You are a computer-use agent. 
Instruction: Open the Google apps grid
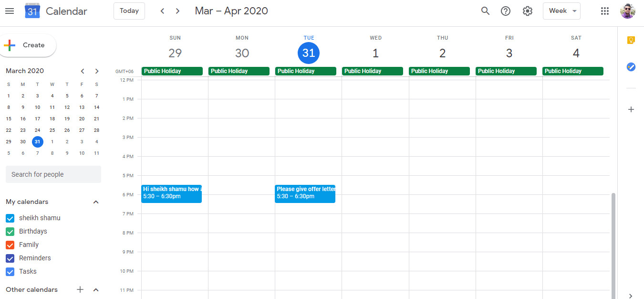[605, 11]
